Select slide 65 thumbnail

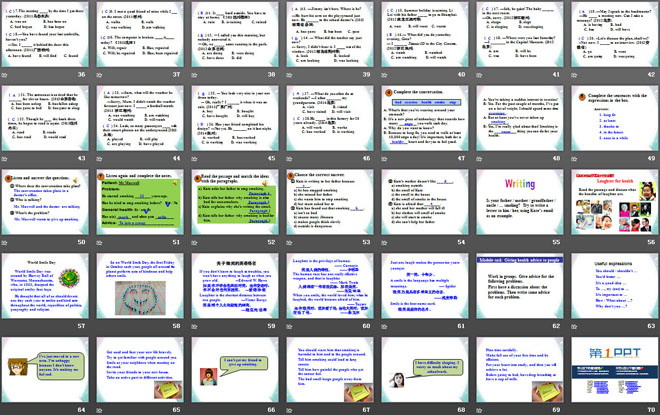pyautogui.click(x=140, y=369)
